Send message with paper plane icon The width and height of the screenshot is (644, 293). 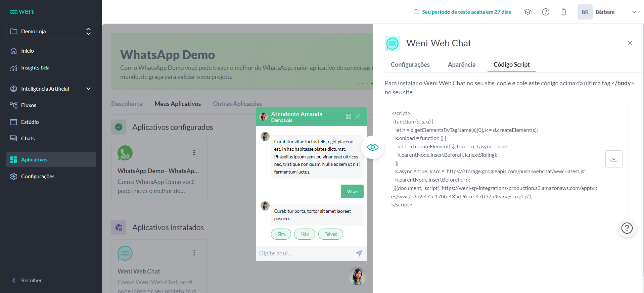point(359,253)
